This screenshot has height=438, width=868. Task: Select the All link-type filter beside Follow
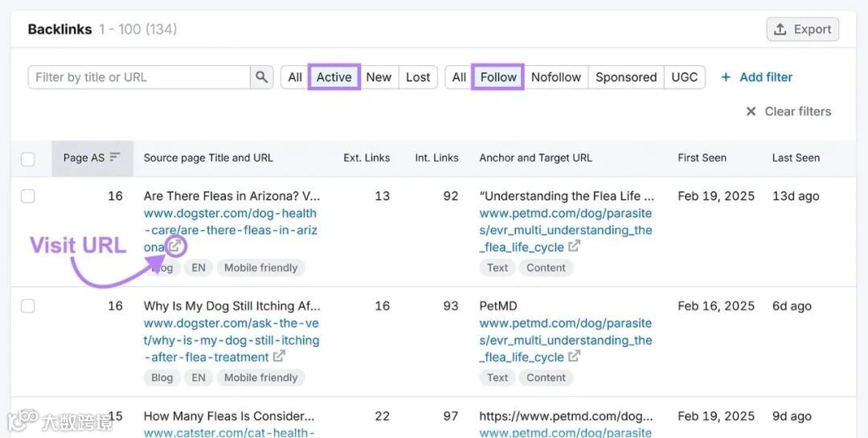coord(459,77)
